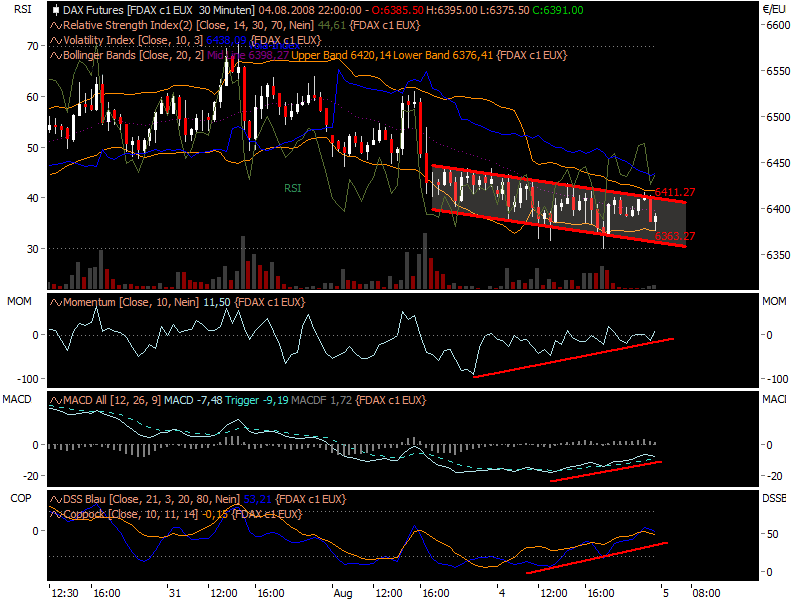Click the indicator icon beside Bollinger Bands

56,55
